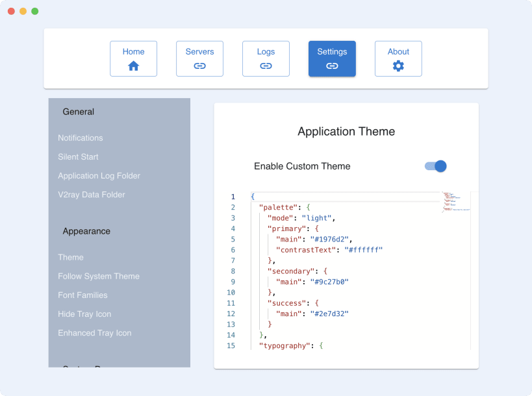The image size is (532, 396).
Task: Click the link icon under Logs
Action: [x=266, y=66]
